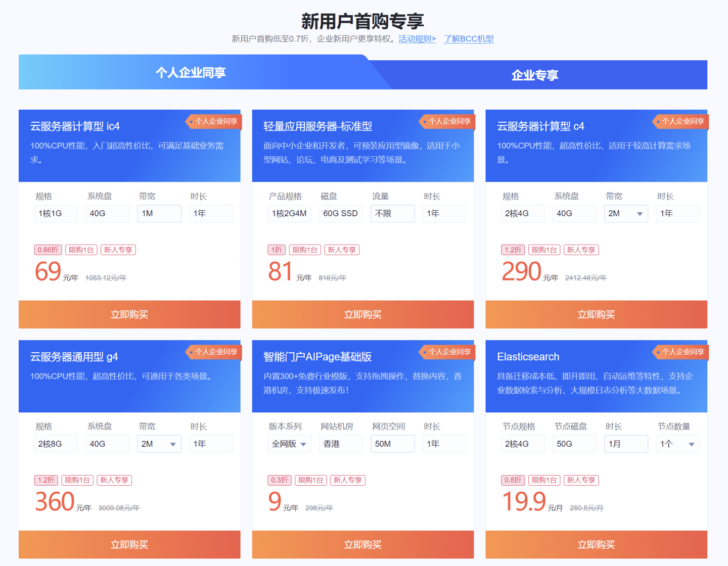
Task: Select the 个人企业同享 tab
Action: (191, 73)
